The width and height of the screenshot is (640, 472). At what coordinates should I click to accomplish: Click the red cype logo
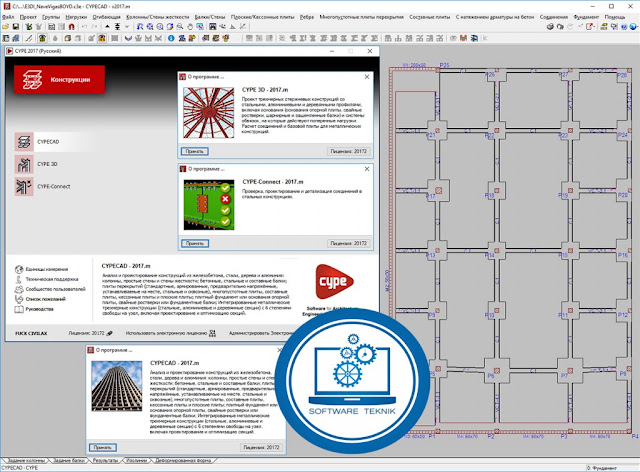[334, 281]
